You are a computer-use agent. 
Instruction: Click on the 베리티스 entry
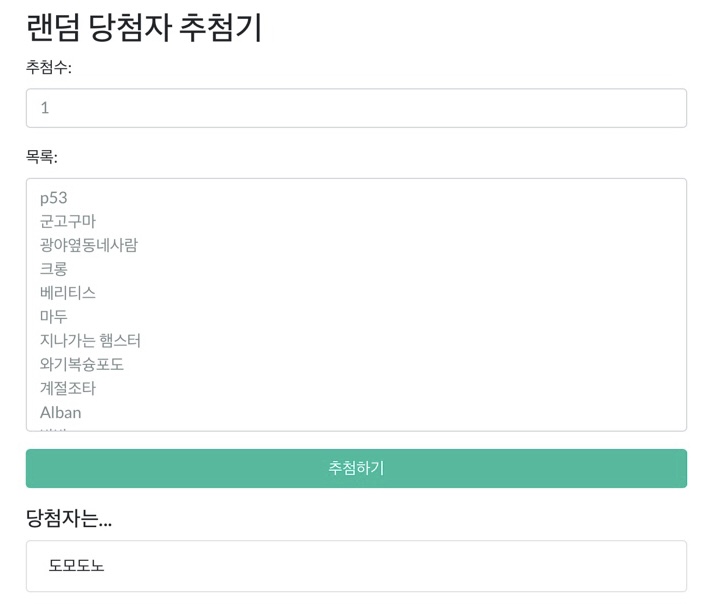(x=68, y=293)
